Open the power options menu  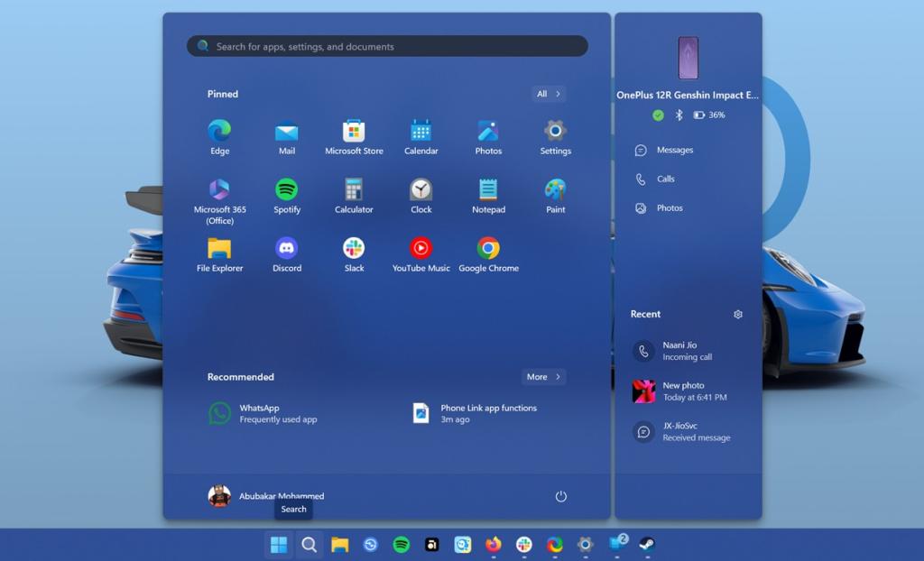[560, 496]
